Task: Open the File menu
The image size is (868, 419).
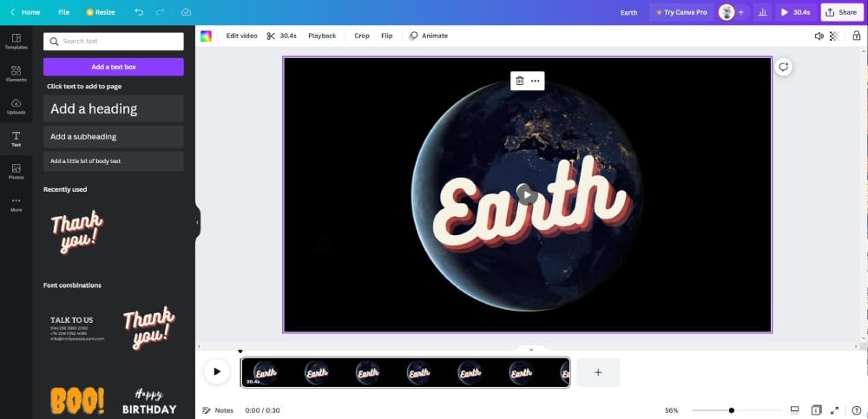Action: coord(63,12)
